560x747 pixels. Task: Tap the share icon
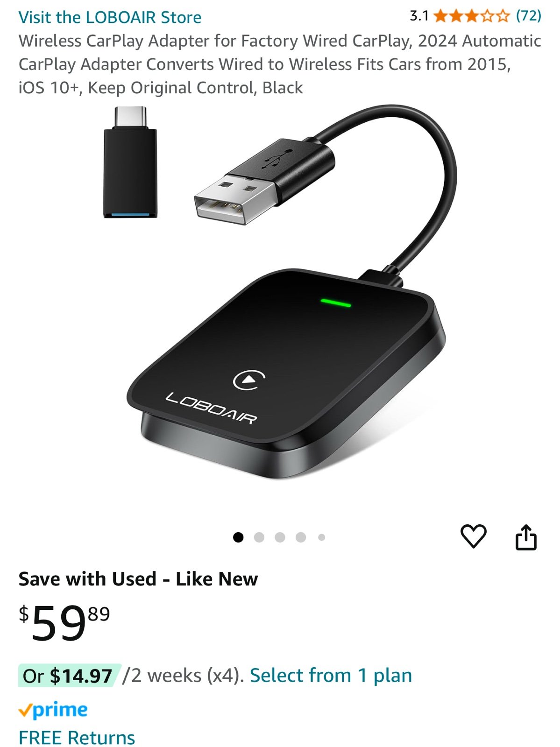(x=526, y=537)
